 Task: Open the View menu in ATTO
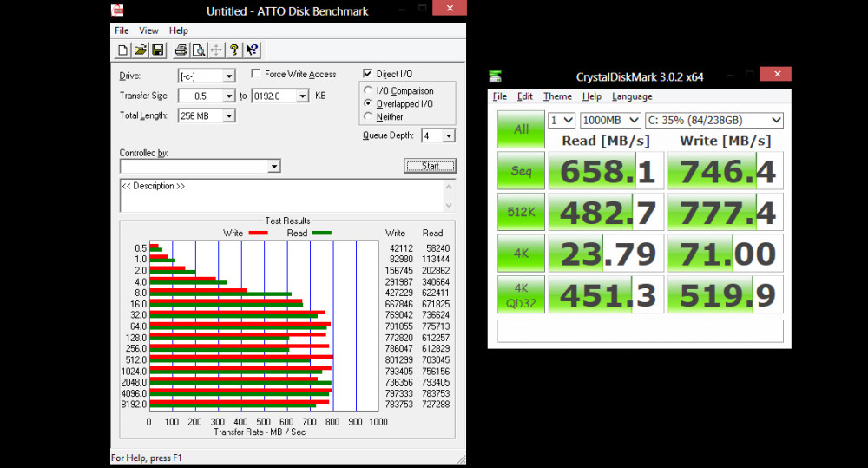(x=148, y=30)
